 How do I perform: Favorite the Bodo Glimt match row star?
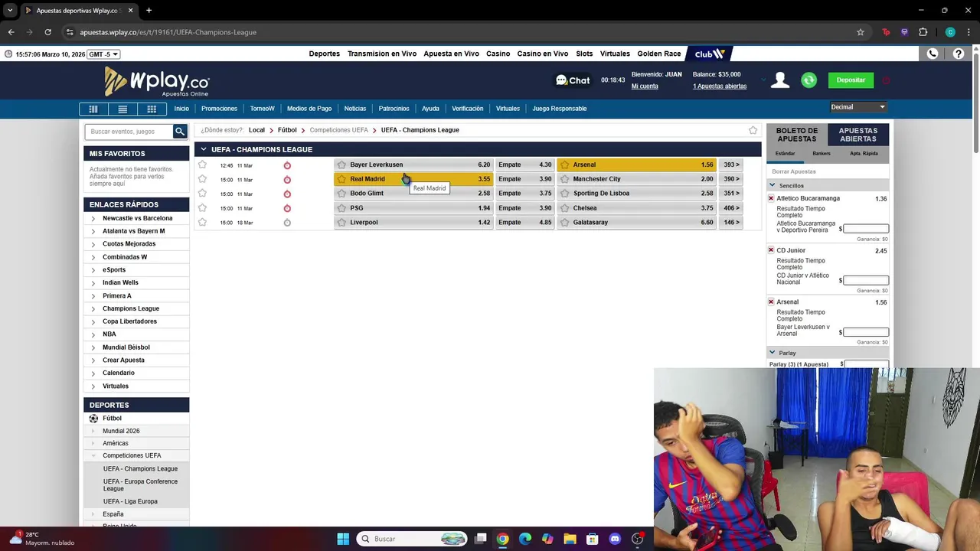[202, 194]
